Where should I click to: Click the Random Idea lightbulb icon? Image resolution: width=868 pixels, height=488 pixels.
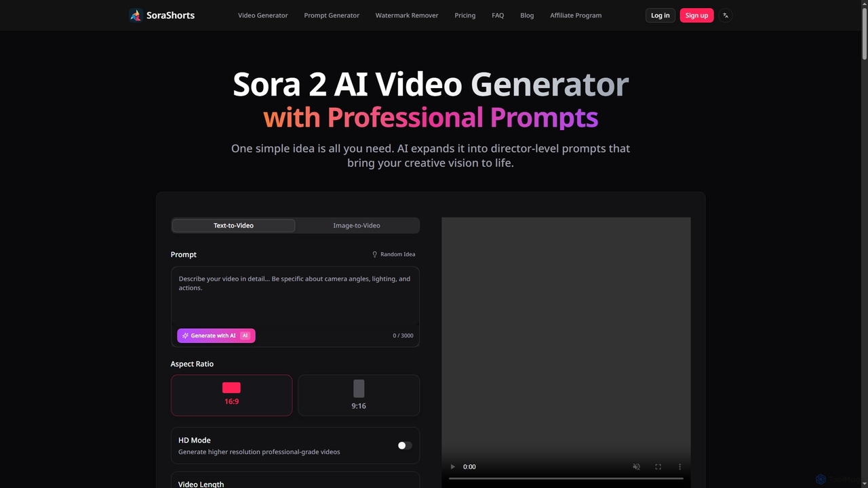point(374,254)
